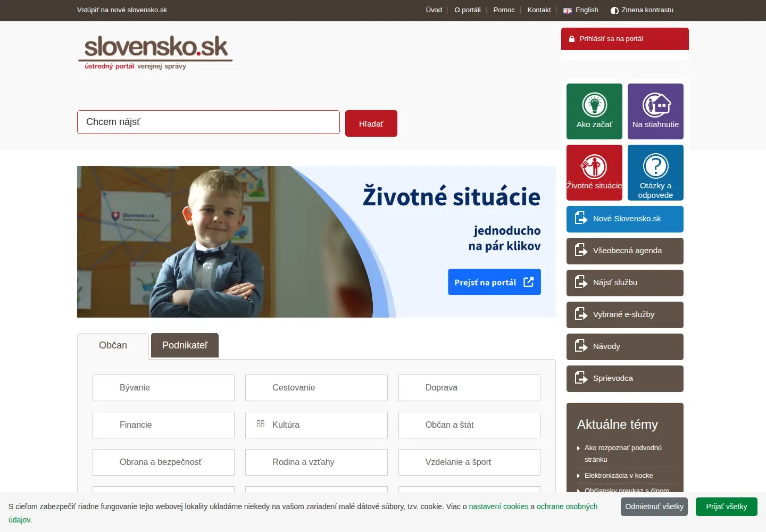Screen dimensions: 766x532
Task: Click the Kultúra category icon
Action: click(261, 424)
